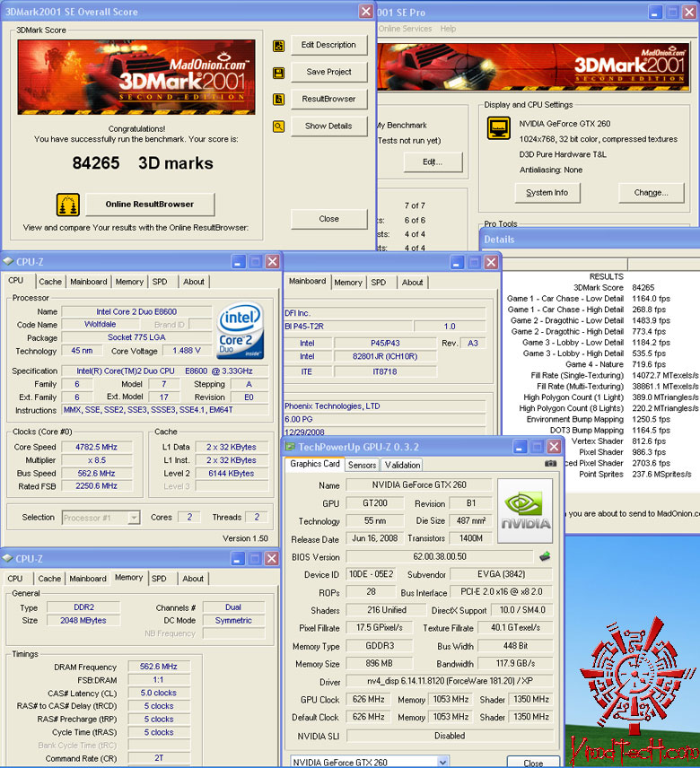This screenshot has width=700, height=768.
Task: Click the 3DMark2001 banner in score dialog
Action: pyautogui.click(x=136, y=77)
